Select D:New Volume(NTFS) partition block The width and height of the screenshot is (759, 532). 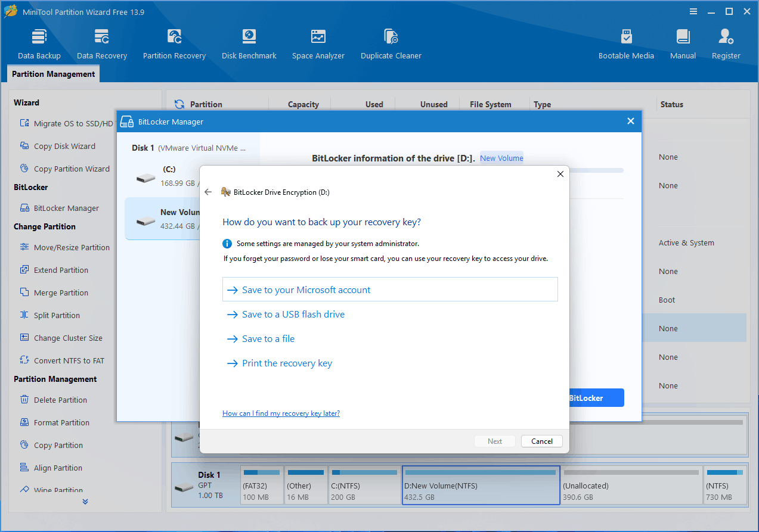(x=481, y=484)
